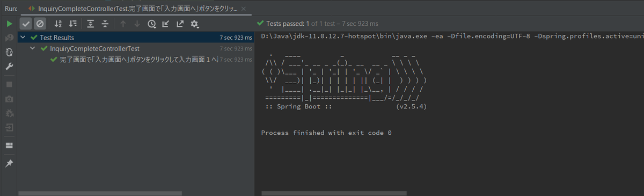Open wrench settings icon in sidebar
This screenshot has height=196, width=644.
click(9, 67)
